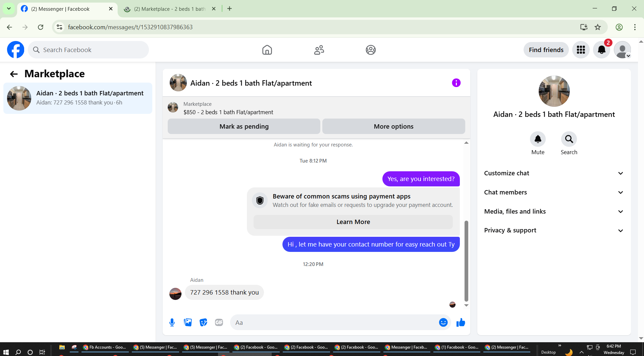This screenshot has height=356, width=644.
Task: Open the tab search dropdown arrow
Action: [x=9, y=9]
